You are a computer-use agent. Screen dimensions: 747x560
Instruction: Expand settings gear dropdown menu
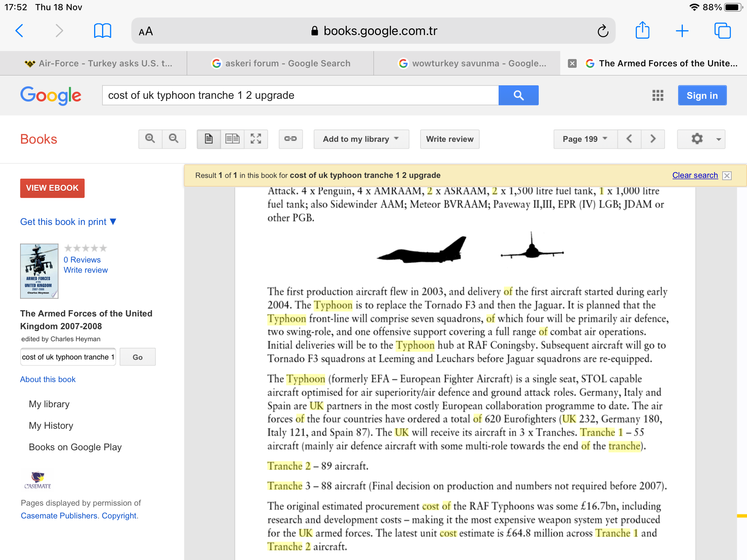701,139
